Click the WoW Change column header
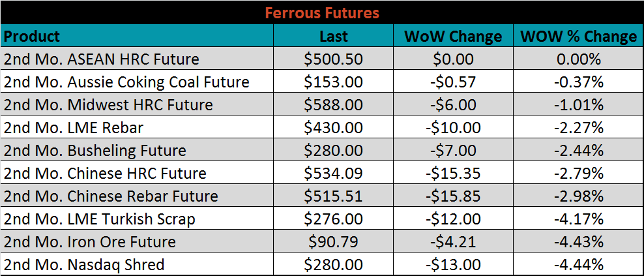The height and width of the screenshot is (276, 644). point(453,36)
